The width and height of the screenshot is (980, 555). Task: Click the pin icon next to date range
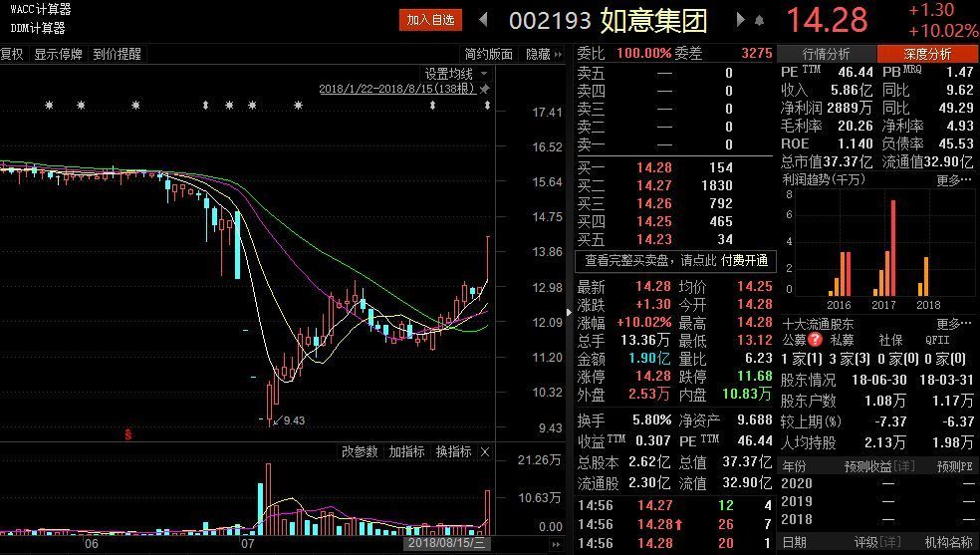(x=485, y=90)
